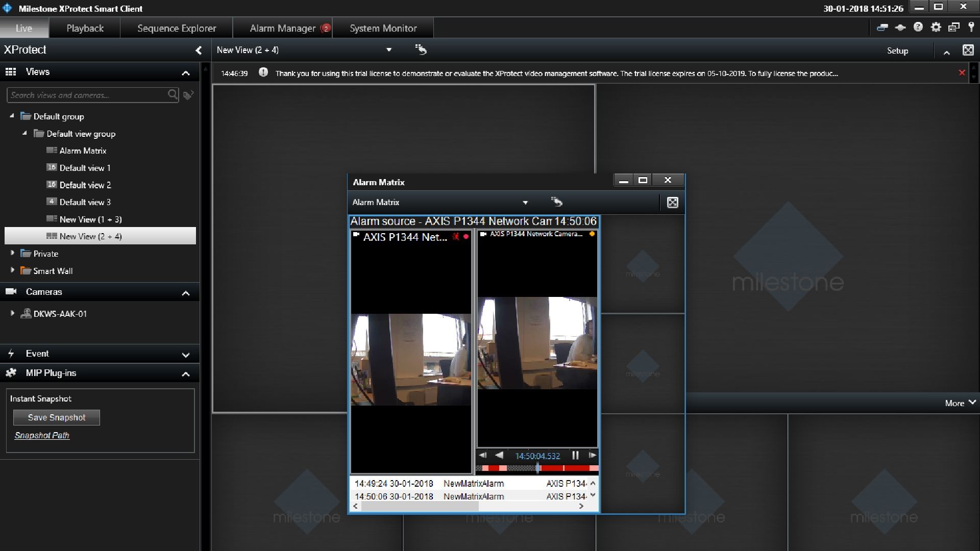Collapse the toolbar with up chevron near Setup
The width and height of the screenshot is (980, 551).
(x=946, y=52)
